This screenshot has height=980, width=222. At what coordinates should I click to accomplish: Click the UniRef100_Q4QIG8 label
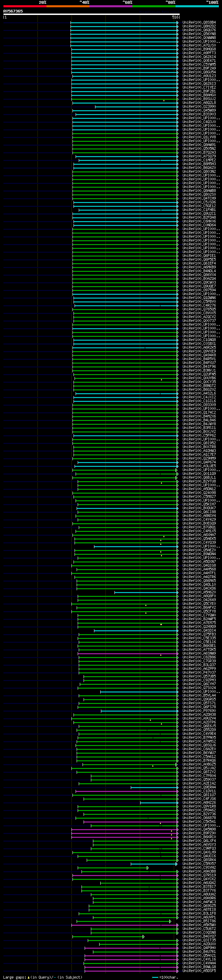(199, 565)
